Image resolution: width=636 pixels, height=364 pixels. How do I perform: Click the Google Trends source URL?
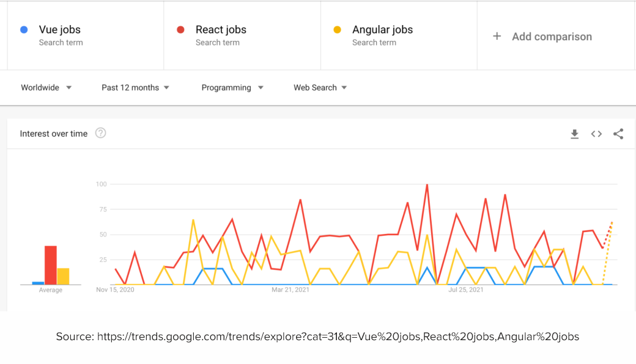point(338,337)
